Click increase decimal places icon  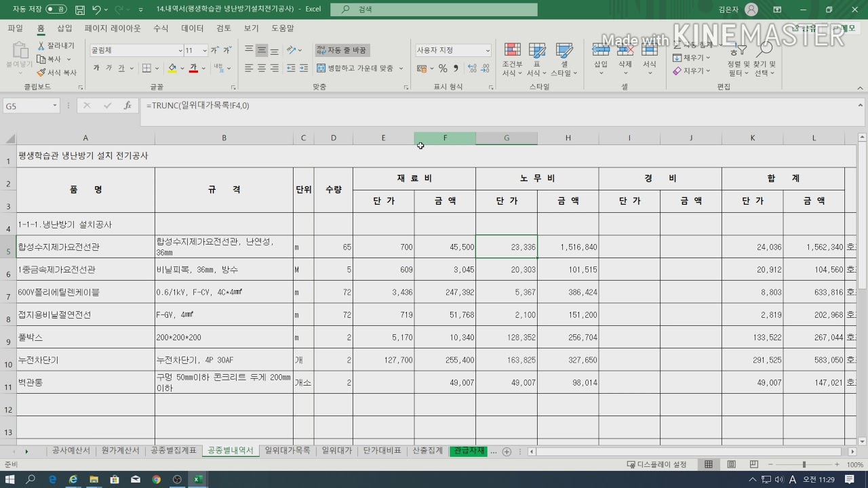coord(472,68)
